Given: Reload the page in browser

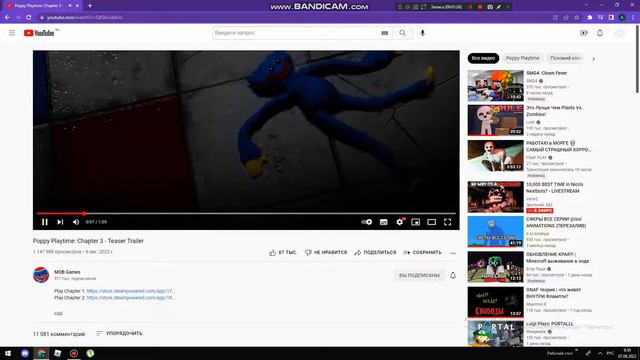Looking at the screenshot, I should point(29,18).
